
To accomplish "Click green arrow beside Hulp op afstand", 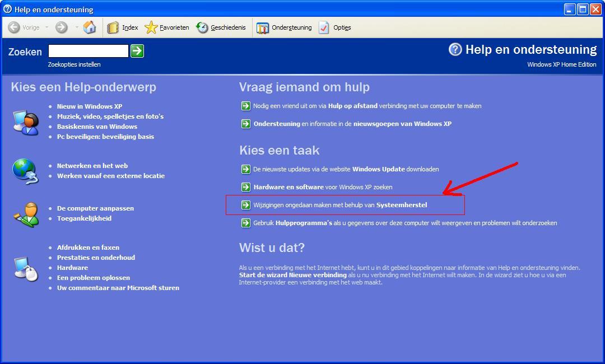I will [x=246, y=106].
